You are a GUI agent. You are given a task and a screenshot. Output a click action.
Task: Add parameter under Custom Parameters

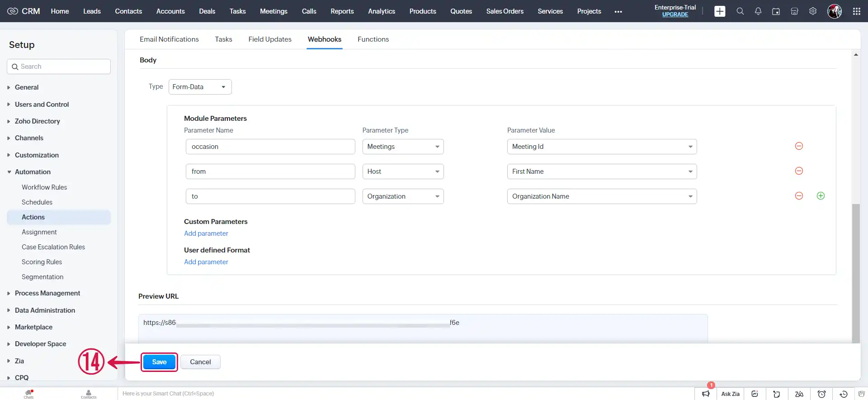click(206, 233)
